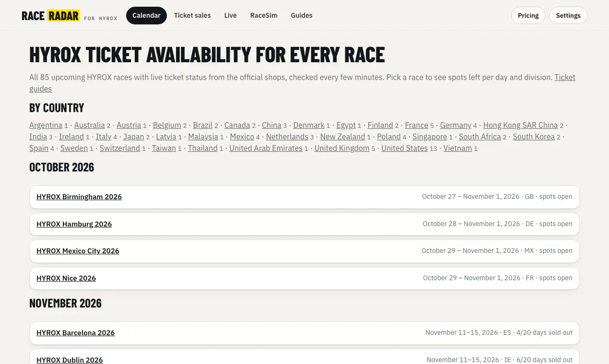Open Malaysia races link
Image resolution: width=609 pixels, height=364 pixels.
tap(203, 136)
